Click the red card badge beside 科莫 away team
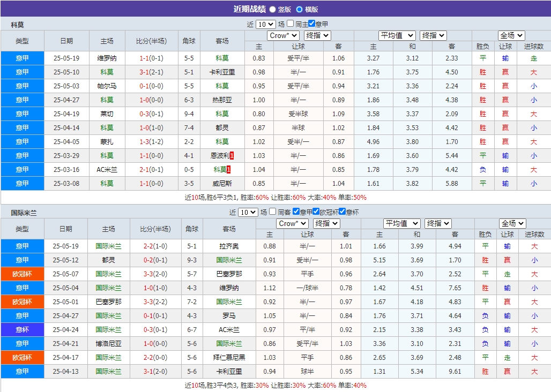551x392 pixels. pos(228,169)
